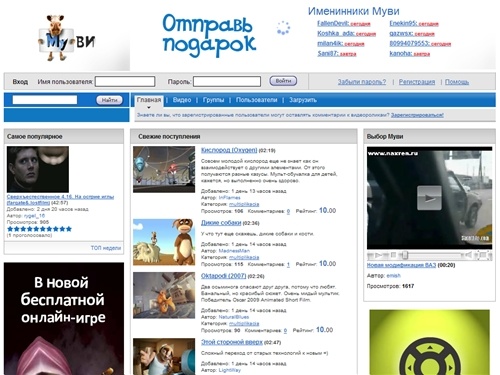Screen dimensions: 500x375
Task: Open Oktapodi (2007) title link
Action: [x=223, y=276]
